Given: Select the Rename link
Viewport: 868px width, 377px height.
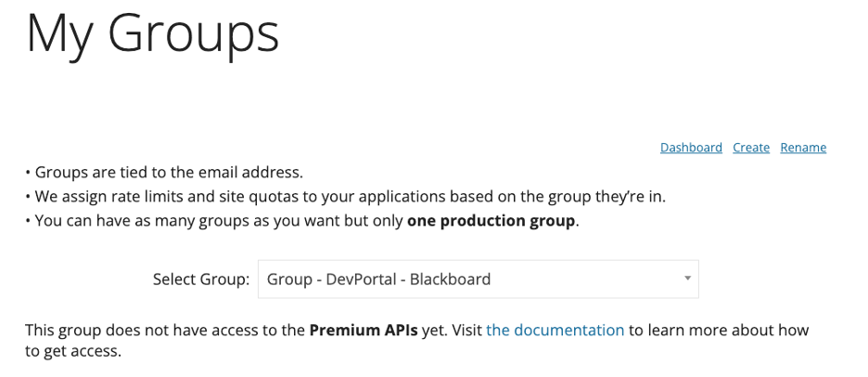Looking at the screenshot, I should (803, 148).
